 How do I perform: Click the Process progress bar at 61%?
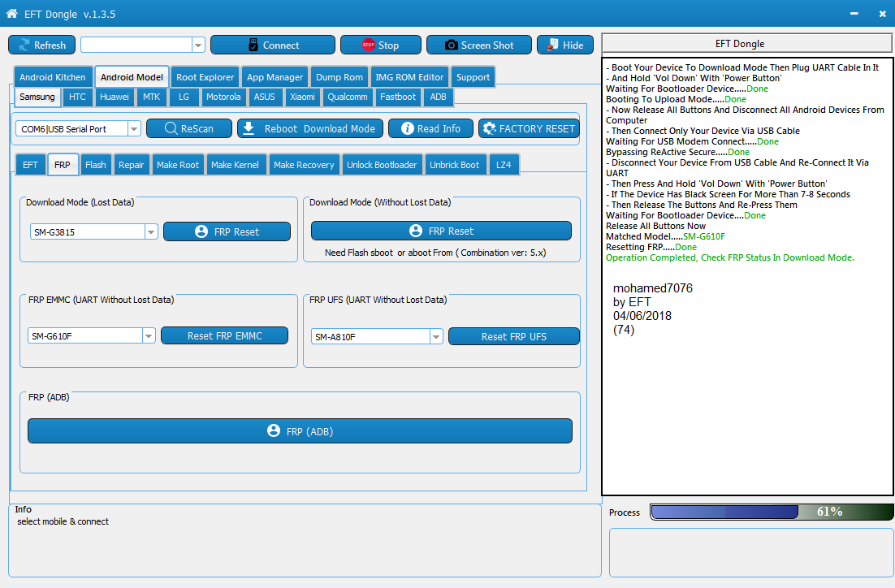tap(772, 512)
